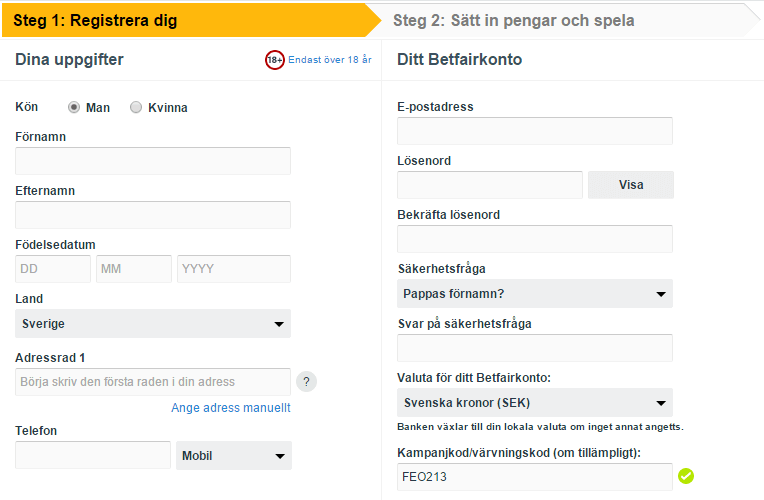Click the address help question mark icon
Viewport: 764px width, 500px height.
click(x=306, y=382)
